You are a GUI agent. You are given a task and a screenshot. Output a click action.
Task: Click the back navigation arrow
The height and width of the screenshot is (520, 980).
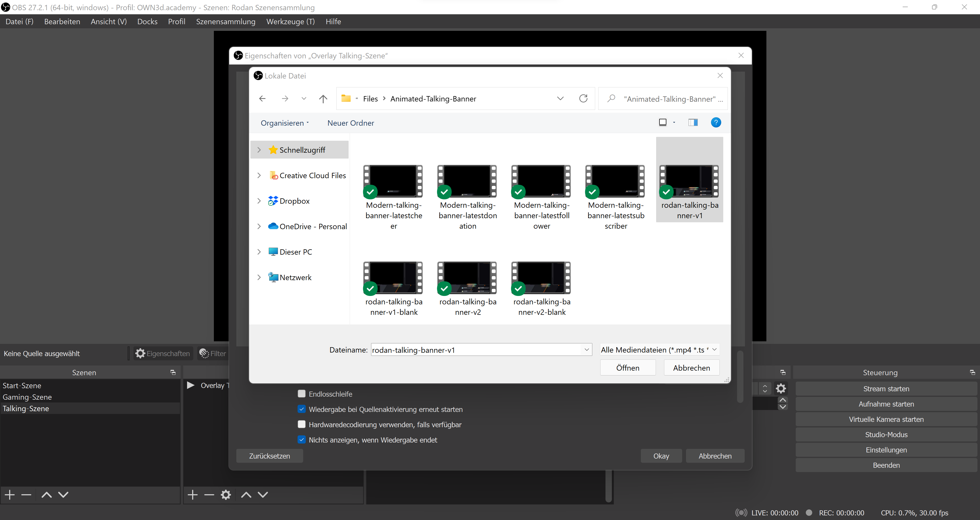[x=262, y=99]
